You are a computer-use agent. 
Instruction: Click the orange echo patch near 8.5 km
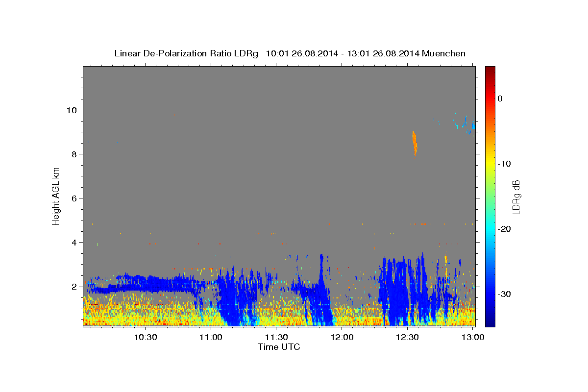click(x=415, y=143)
